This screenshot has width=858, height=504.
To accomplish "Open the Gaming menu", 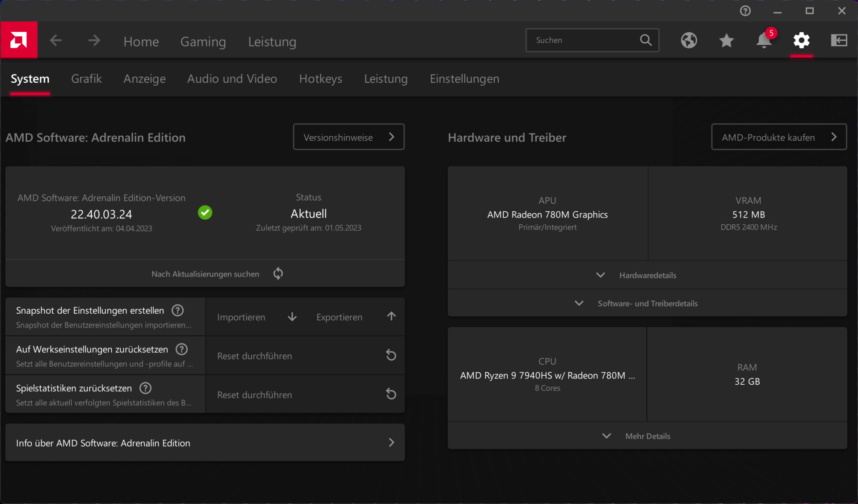I will point(203,42).
